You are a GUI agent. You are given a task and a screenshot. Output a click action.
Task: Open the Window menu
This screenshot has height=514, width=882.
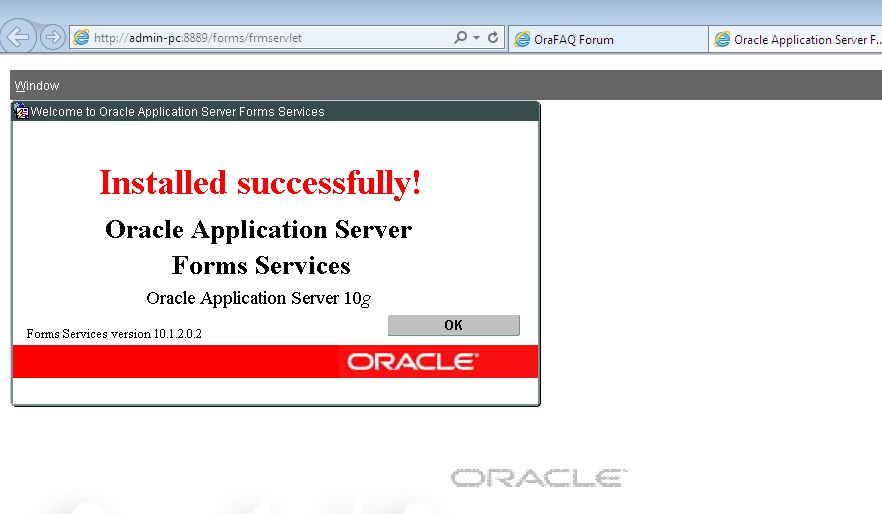(x=37, y=86)
